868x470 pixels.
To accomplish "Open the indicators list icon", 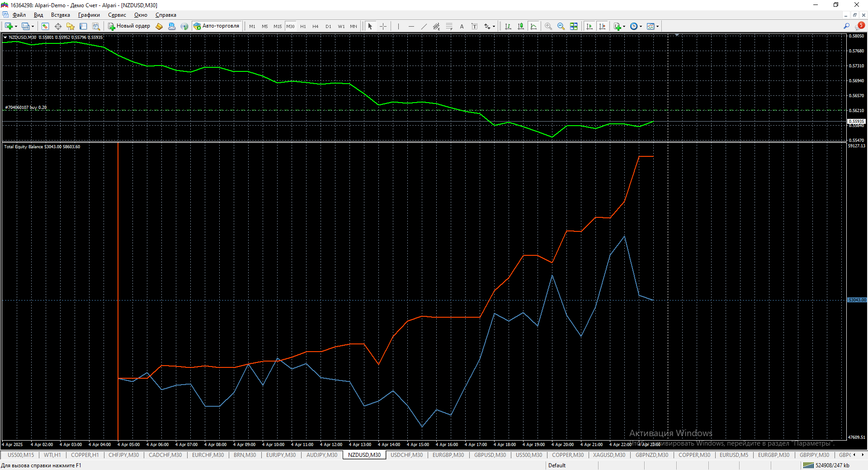I will pyautogui.click(x=618, y=26).
